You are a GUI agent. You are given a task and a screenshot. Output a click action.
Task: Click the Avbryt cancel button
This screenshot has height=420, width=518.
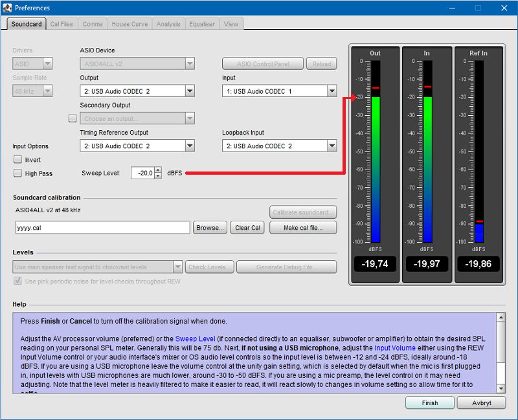coord(481,403)
